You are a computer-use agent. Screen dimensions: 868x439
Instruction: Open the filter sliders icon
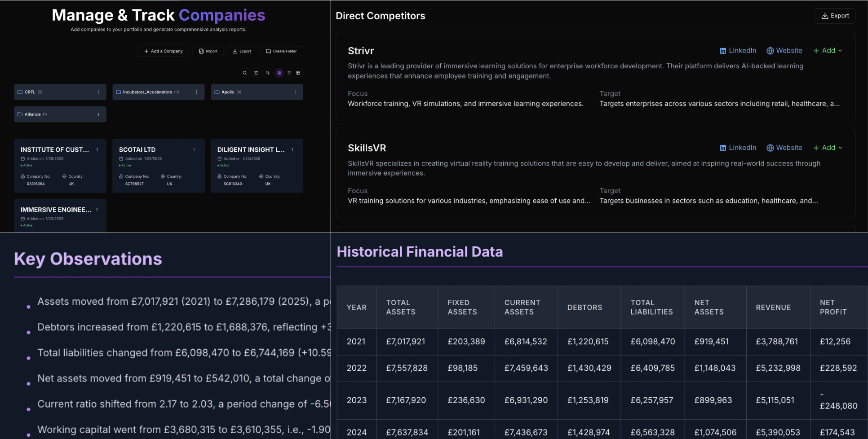pos(256,73)
